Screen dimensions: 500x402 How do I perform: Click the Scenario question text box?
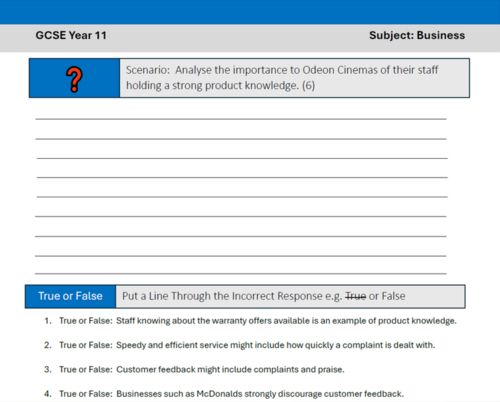coord(295,78)
